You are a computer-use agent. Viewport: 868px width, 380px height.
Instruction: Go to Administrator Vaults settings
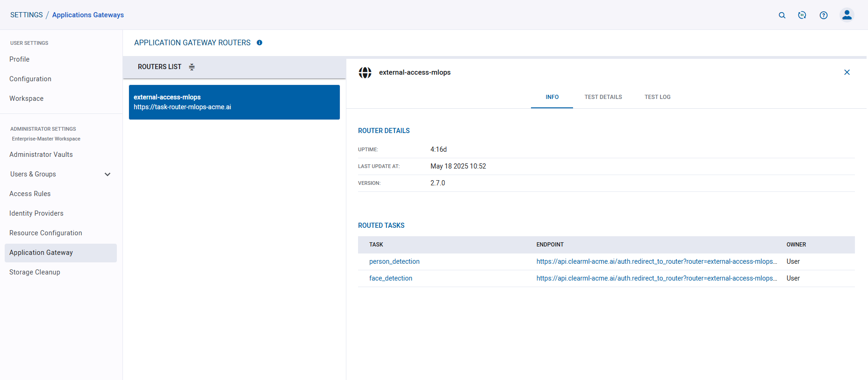click(41, 155)
